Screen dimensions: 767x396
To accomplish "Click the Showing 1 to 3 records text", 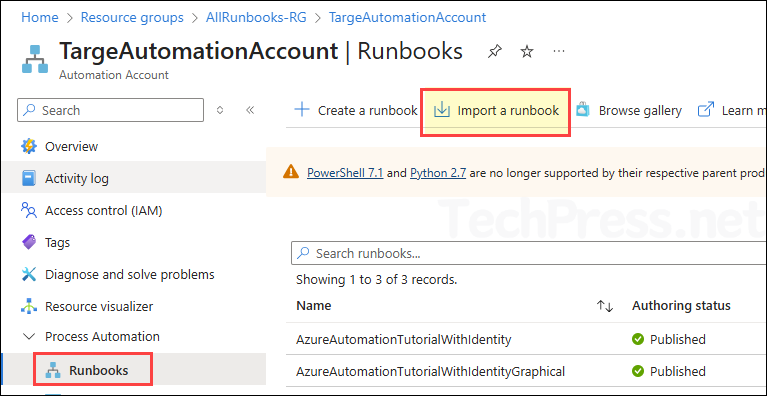I will 377,280.
